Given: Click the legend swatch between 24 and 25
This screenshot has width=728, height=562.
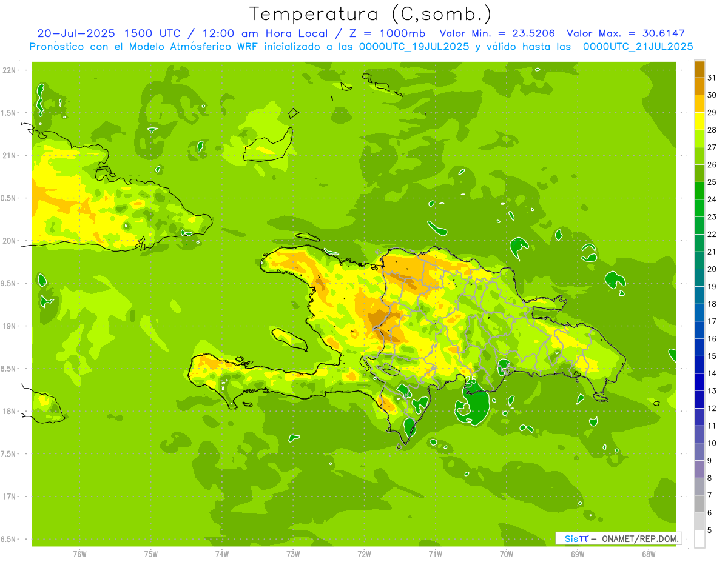Looking at the screenshot, I should pyautogui.click(x=699, y=191).
